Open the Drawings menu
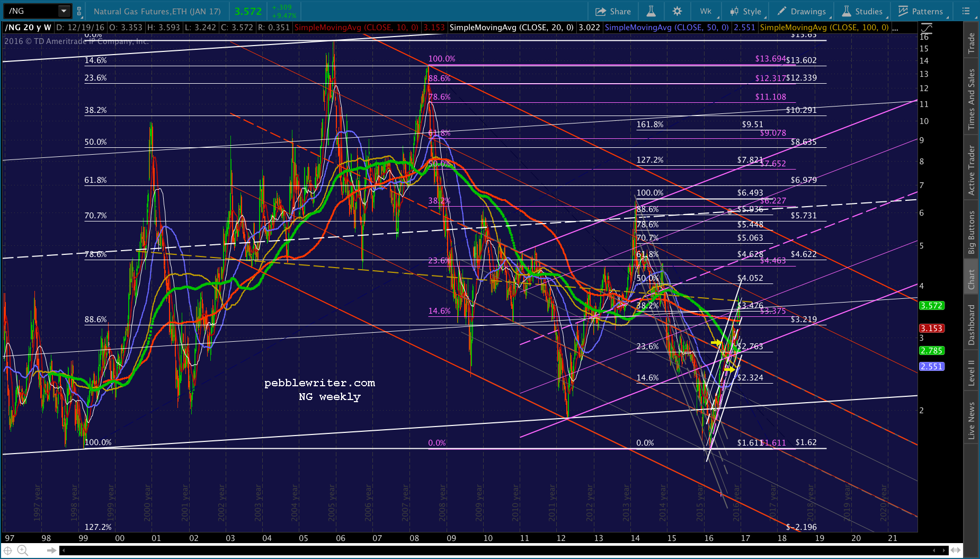980x559 pixels. point(801,11)
